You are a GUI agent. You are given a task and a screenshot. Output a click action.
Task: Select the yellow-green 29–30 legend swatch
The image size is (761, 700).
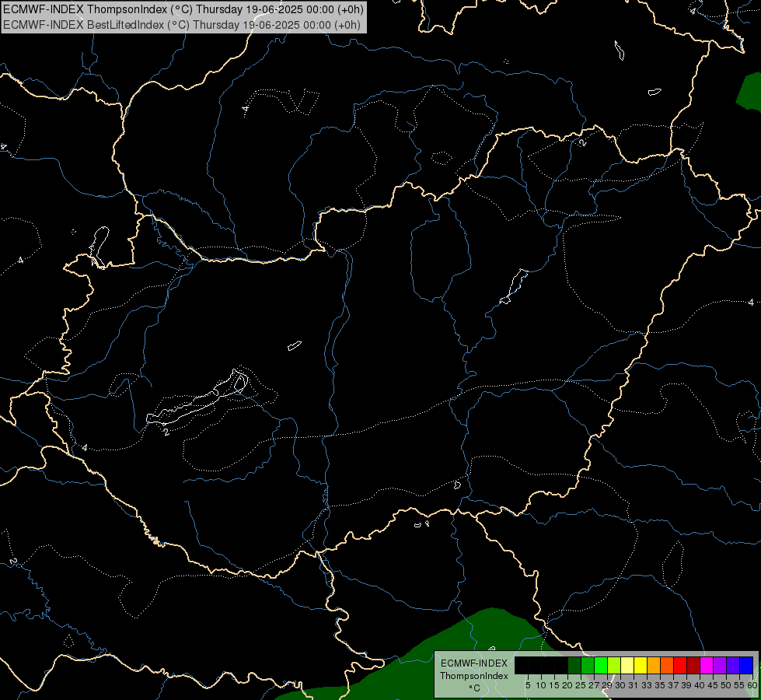coord(614,665)
